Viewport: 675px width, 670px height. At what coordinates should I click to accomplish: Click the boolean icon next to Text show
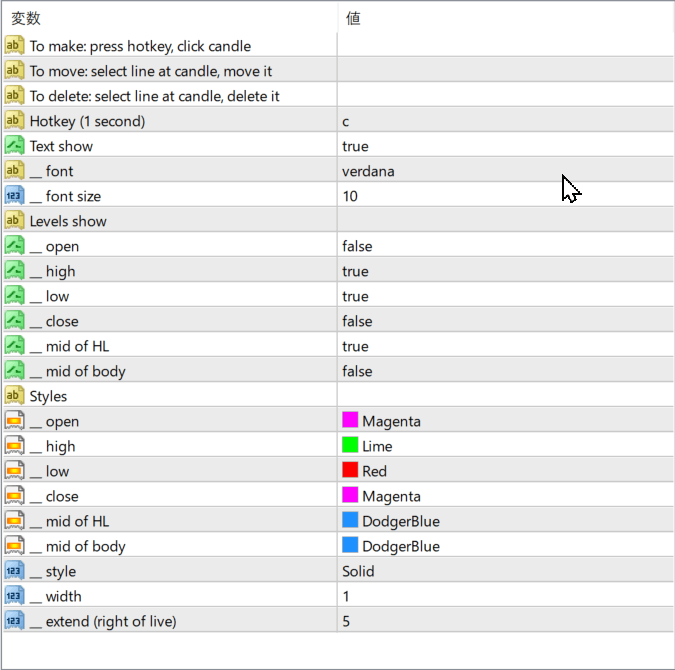pyautogui.click(x=14, y=146)
